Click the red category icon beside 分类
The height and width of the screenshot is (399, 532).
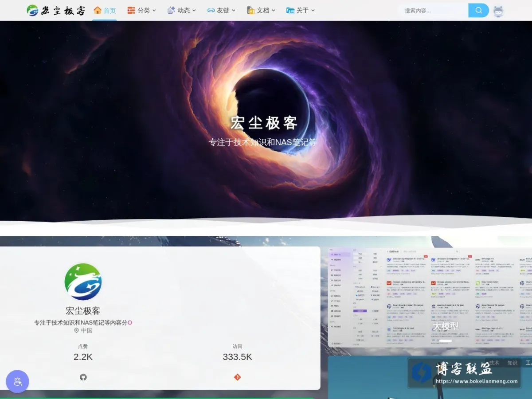[x=131, y=10]
